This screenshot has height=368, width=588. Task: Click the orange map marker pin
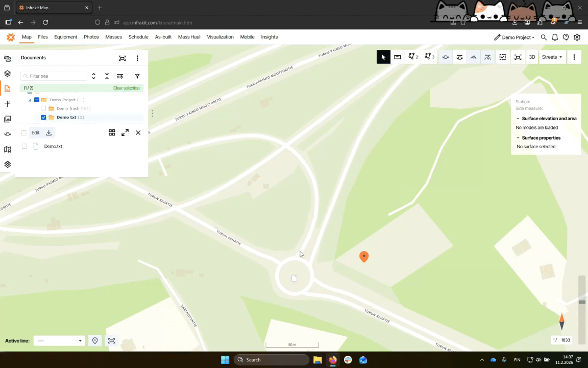point(364,257)
